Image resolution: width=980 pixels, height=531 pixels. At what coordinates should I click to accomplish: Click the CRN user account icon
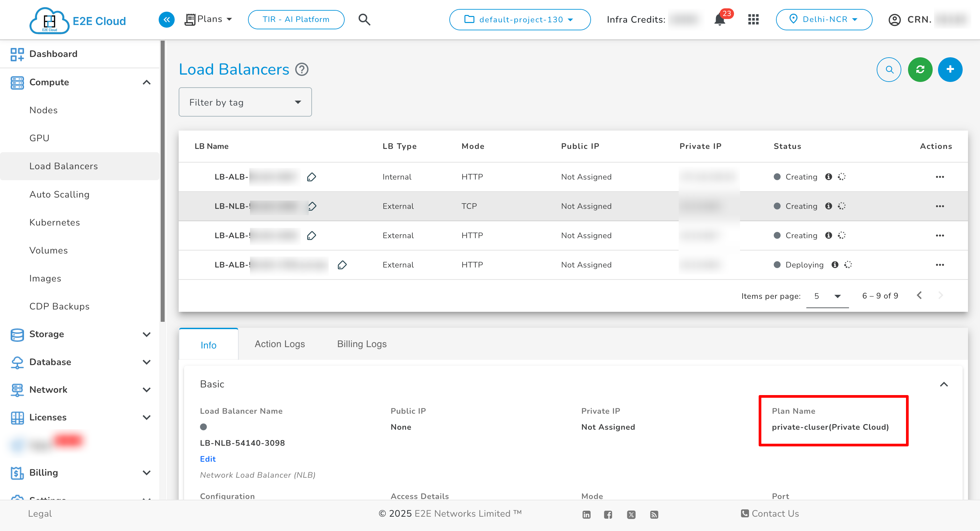pos(894,19)
